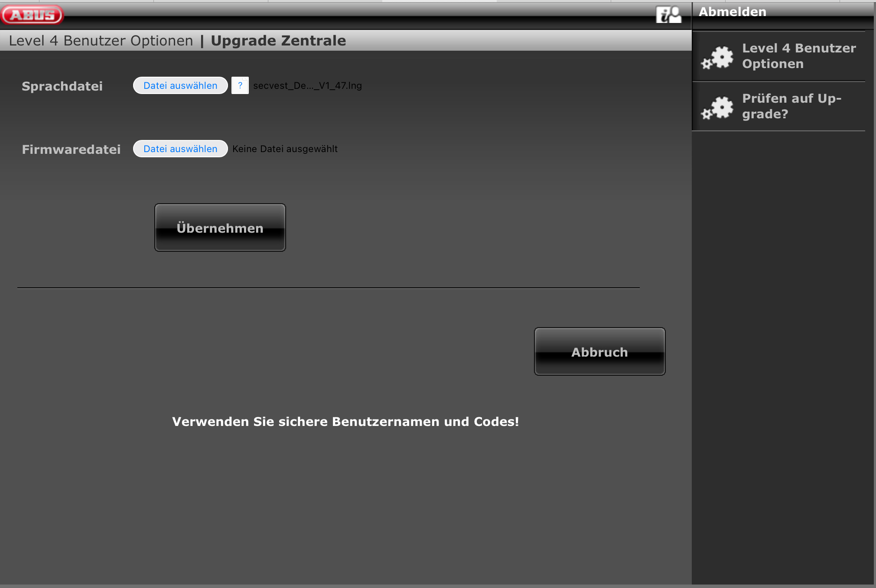Click gear icon beside Level 4 Benutzer Optionen
This screenshot has width=876, height=588.
tap(718, 57)
